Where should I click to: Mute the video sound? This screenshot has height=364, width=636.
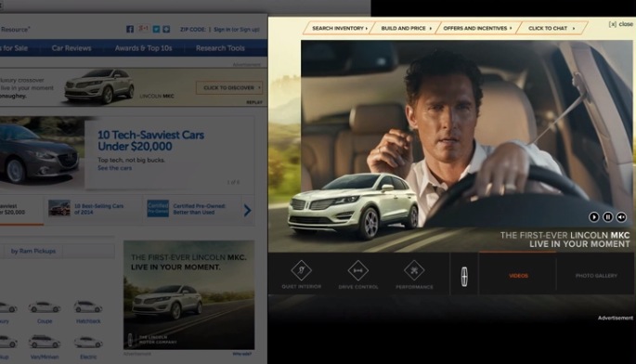pyautogui.click(x=621, y=217)
